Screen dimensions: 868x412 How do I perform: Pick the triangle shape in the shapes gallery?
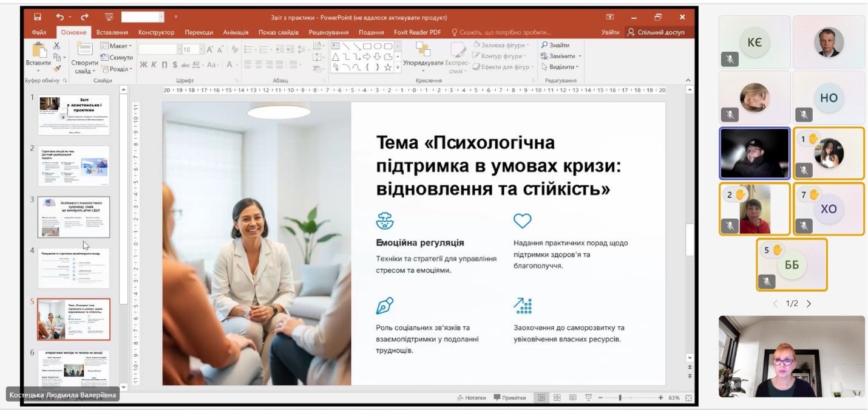(336, 57)
